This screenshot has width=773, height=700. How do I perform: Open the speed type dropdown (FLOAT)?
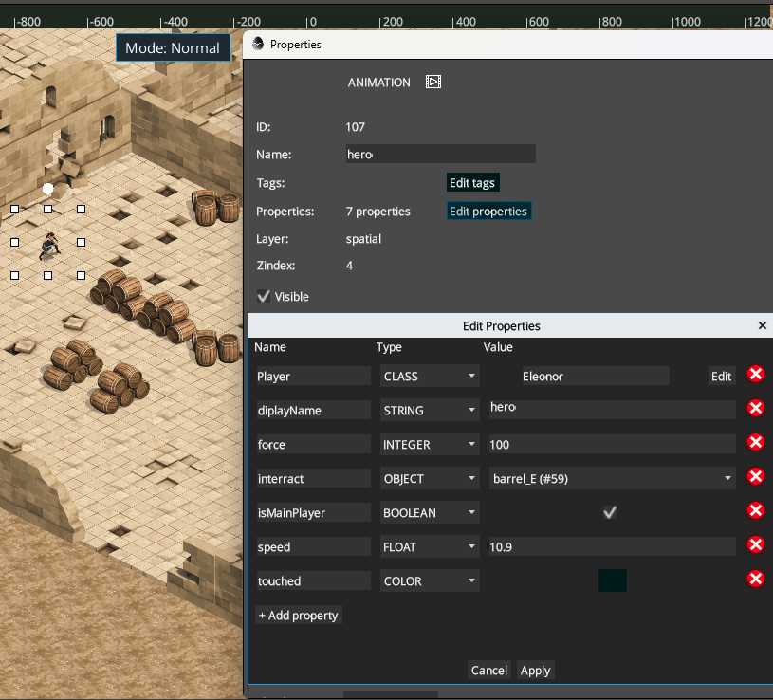click(x=430, y=546)
